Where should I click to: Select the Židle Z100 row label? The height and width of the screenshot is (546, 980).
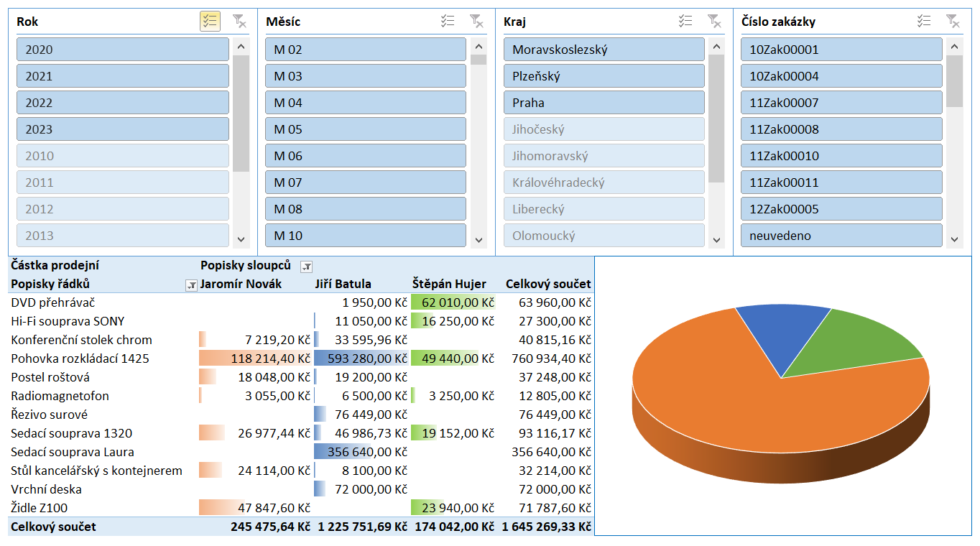click(40, 508)
